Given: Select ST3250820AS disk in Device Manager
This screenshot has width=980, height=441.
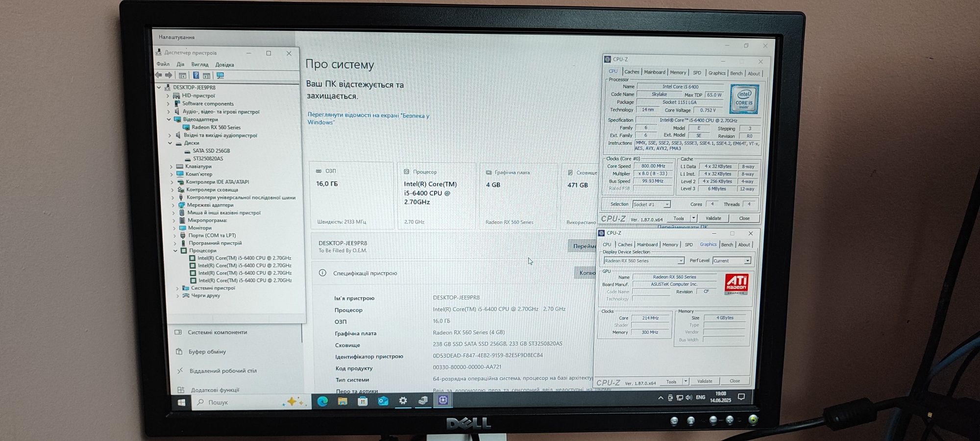Looking at the screenshot, I should 208,158.
